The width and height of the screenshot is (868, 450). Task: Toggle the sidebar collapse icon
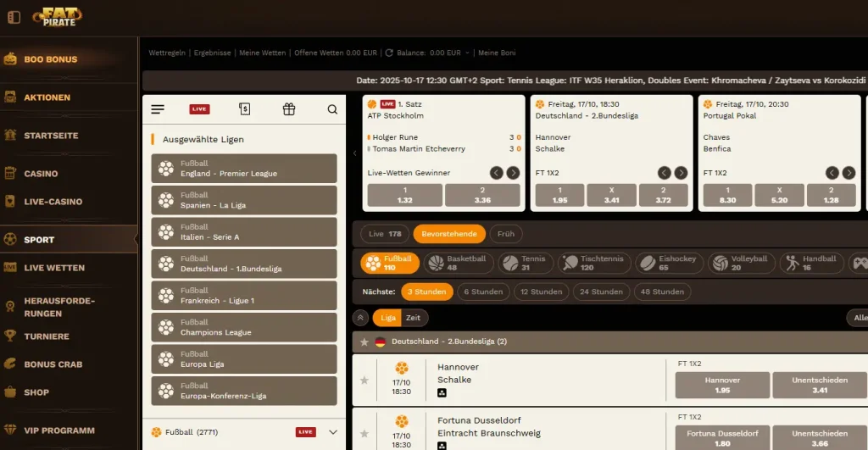14,17
